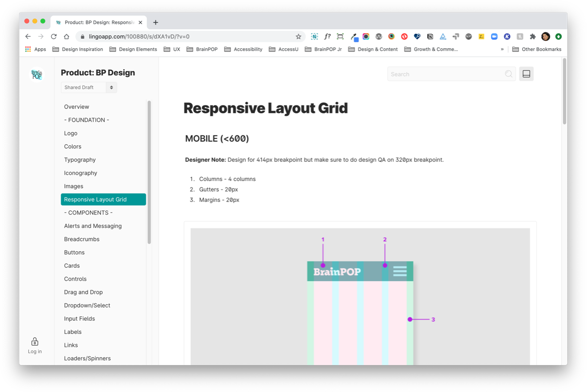587x392 pixels.
Task: Open the Notion extension icon
Action: (x=430, y=36)
